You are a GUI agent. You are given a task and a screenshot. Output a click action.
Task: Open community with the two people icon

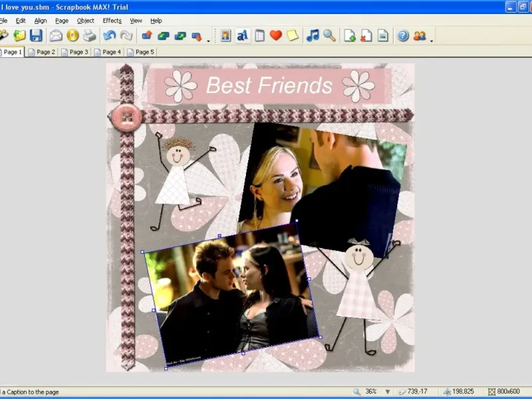tap(420, 36)
